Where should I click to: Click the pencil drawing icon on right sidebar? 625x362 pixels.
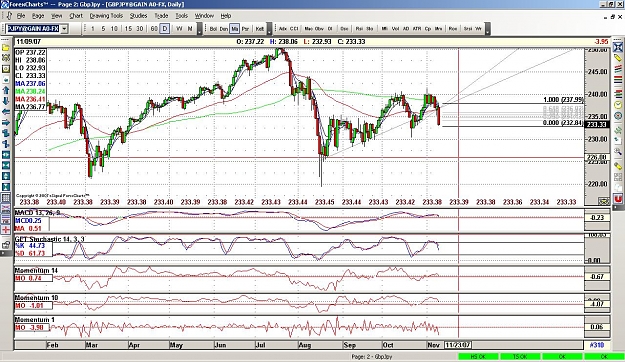pyautogui.click(x=617, y=58)
